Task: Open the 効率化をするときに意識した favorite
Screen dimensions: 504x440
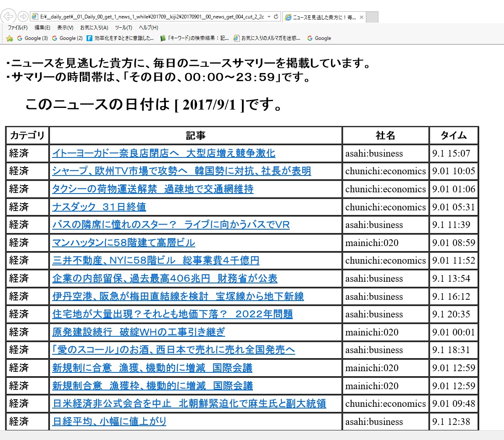Action: (x=121, y=38)
